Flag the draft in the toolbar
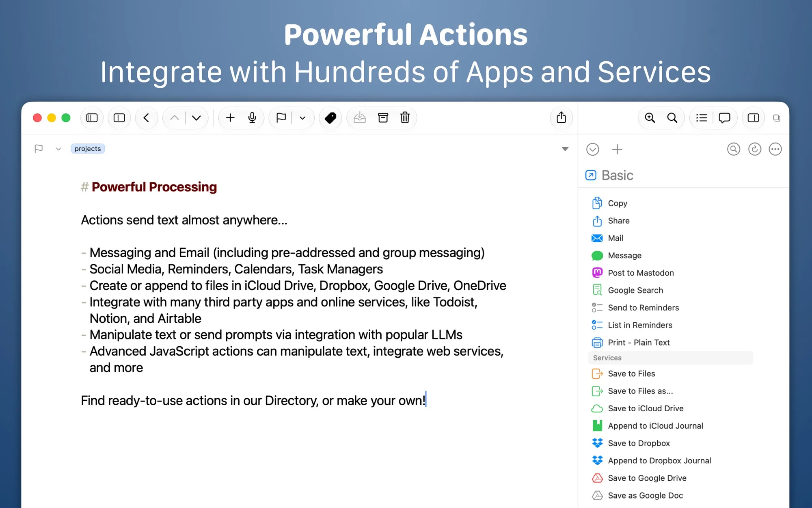 pyautogui.click(x=281, y=118)
